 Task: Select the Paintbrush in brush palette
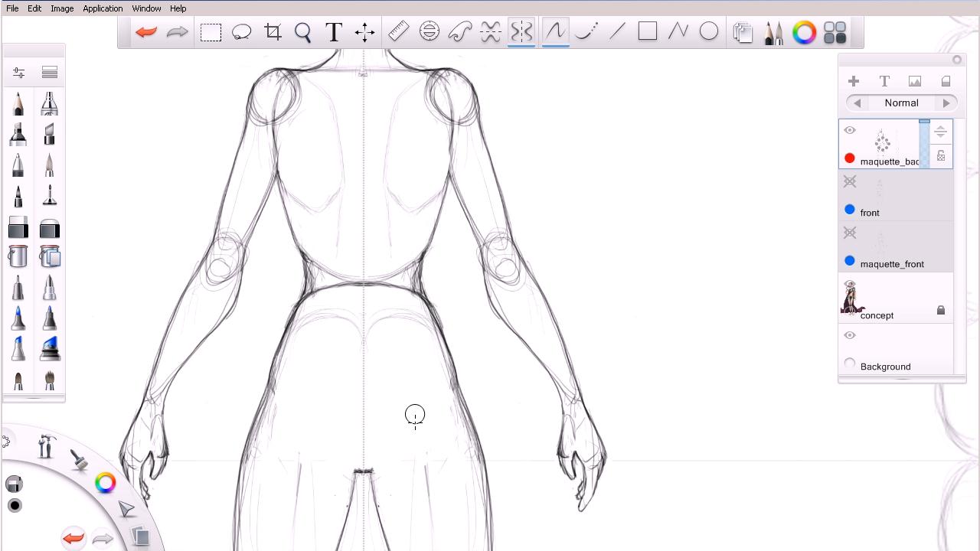pyautogui.click(x=50, y=165)
